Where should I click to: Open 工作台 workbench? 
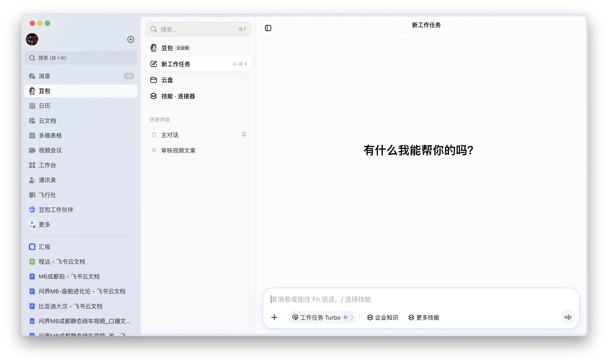coord(81,165)
